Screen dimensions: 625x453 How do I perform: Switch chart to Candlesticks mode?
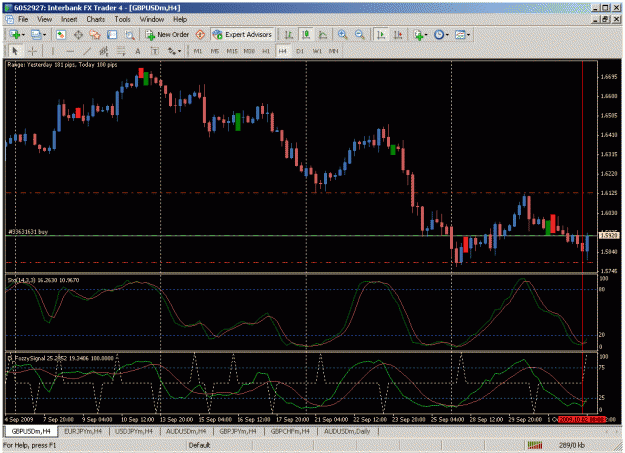[x=306, y=35]
